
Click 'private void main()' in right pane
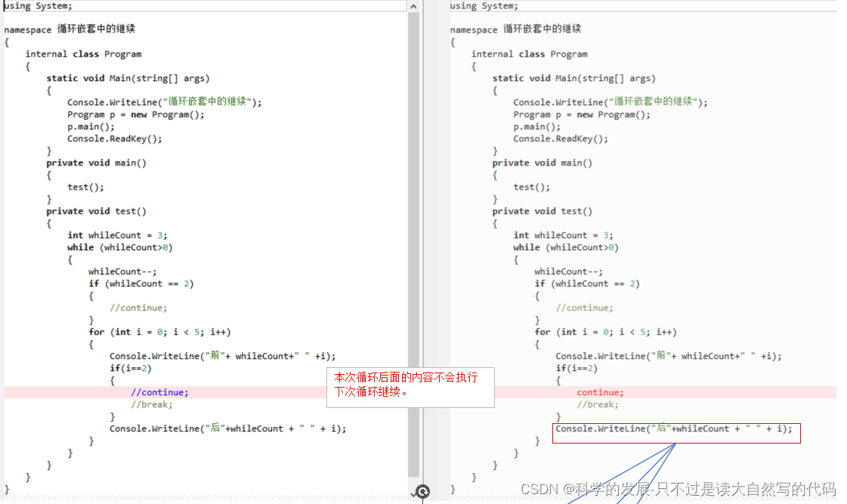pos(543,162)
